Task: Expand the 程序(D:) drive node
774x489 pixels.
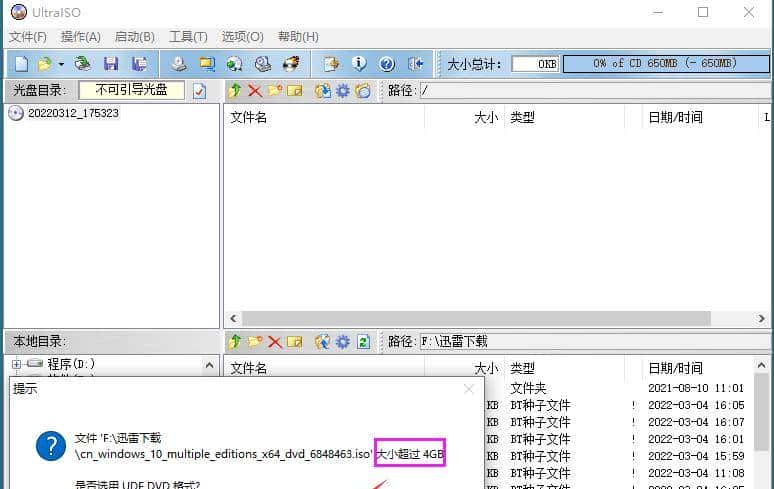Action: tap(16, 364)
